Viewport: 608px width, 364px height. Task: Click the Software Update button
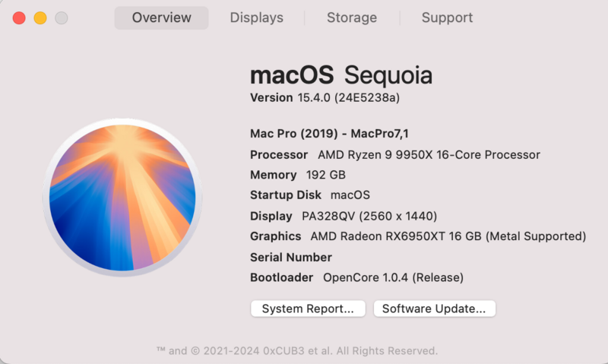[433, 309]
